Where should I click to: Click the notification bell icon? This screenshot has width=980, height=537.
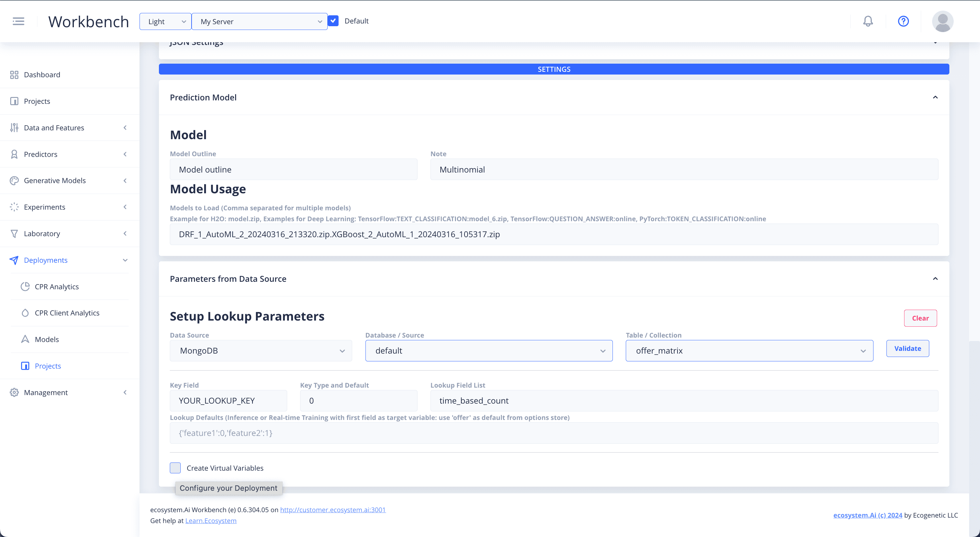pos(868,21)
